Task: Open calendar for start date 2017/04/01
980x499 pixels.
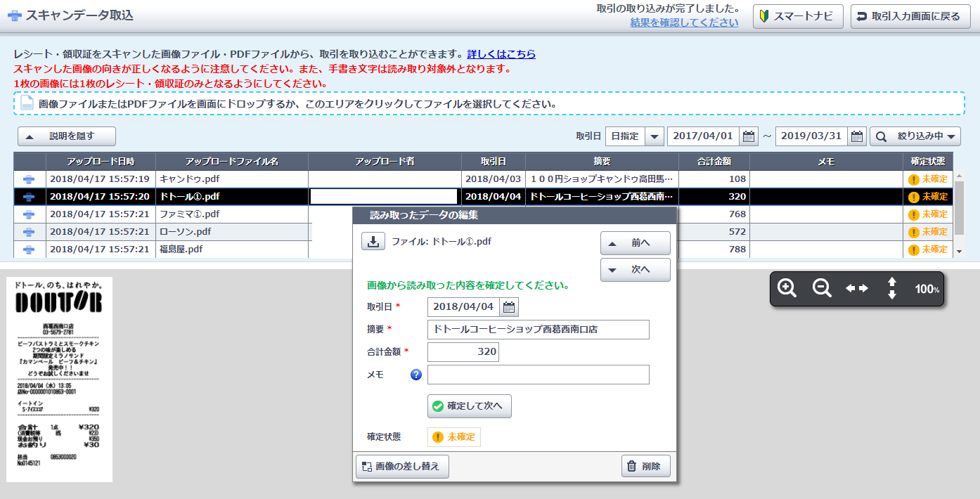Action: click(x=749, y=136)
